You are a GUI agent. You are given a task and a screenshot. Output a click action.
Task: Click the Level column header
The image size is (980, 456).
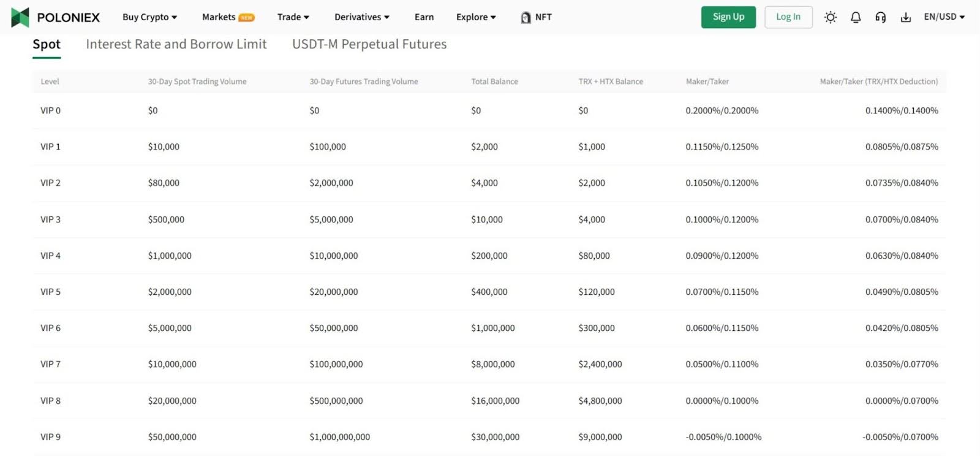[x=50, y=82]
